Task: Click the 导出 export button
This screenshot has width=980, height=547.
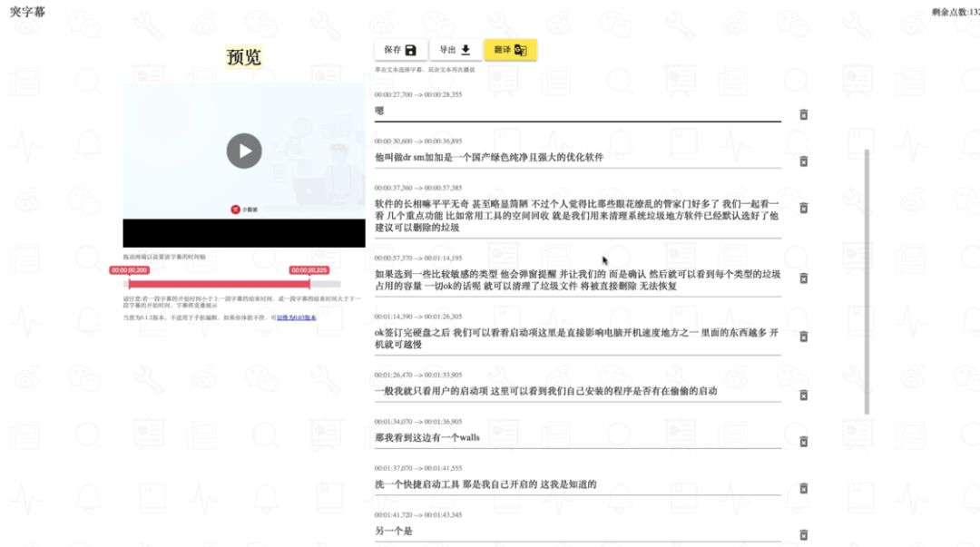Action: (456, 50)
